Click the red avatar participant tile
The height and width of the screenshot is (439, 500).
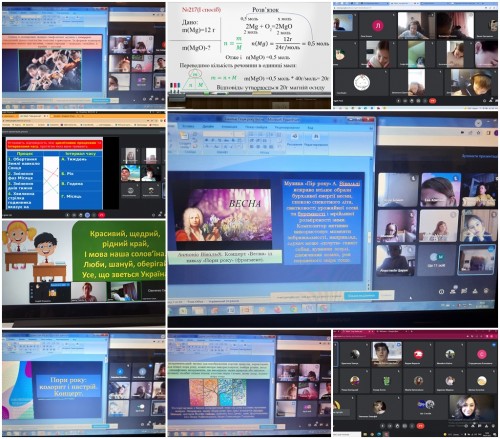pyautogui.click(x=419, y=355)
